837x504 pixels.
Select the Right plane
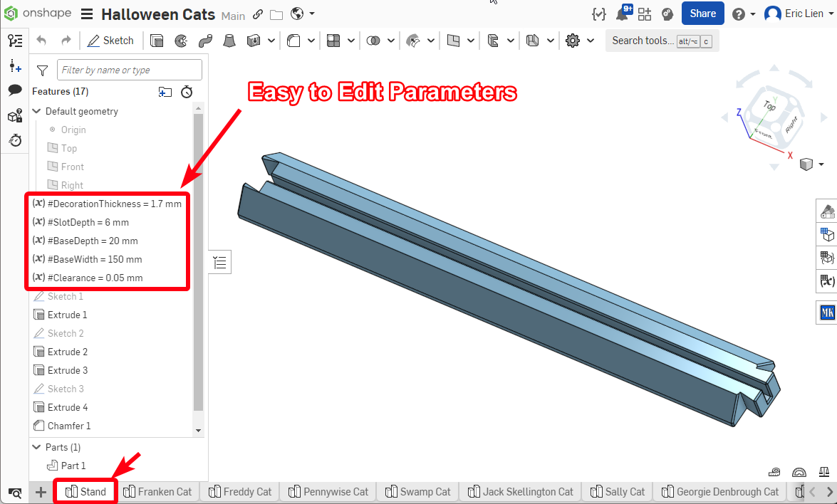point(65,185)
